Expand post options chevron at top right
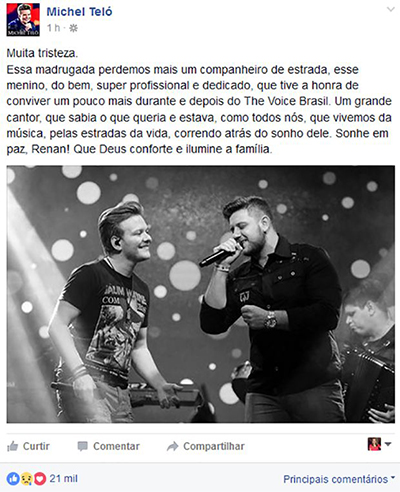This screenshot has width=400, height=492. (390, 9)
